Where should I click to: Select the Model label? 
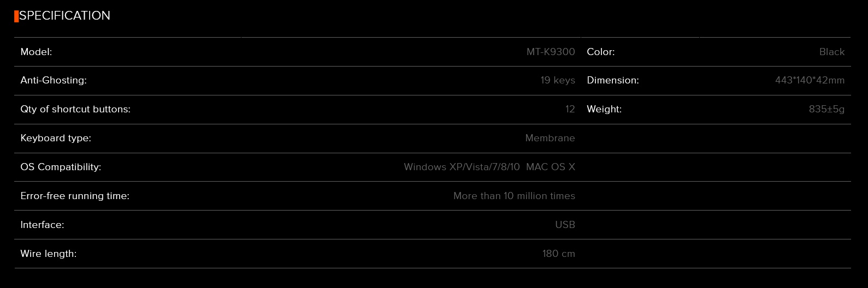pyautogui.click(x=36, y=52)
